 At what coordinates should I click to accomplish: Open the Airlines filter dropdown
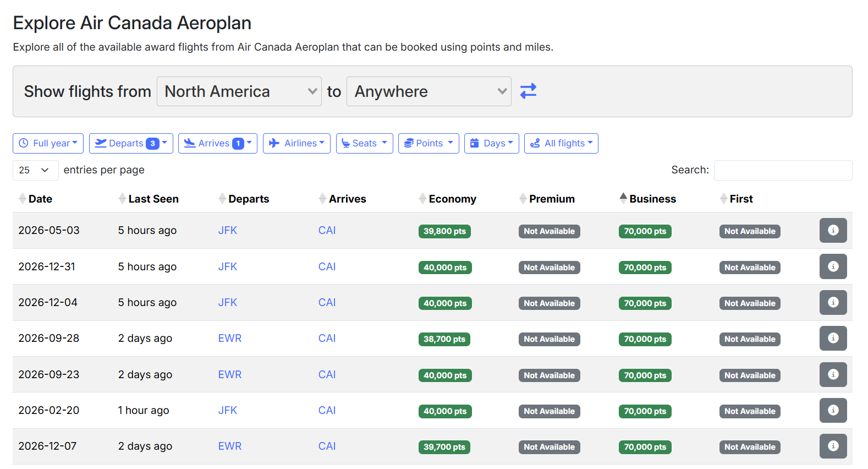pos(296,143)
